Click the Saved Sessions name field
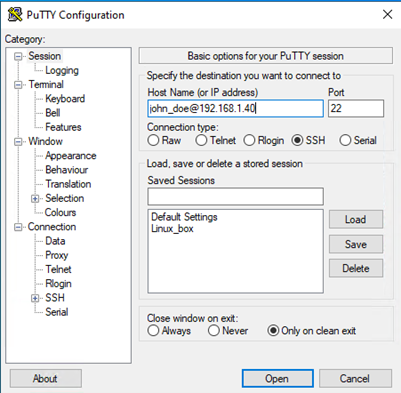Viewport: 401px width, 393px height. pos(235,196)
